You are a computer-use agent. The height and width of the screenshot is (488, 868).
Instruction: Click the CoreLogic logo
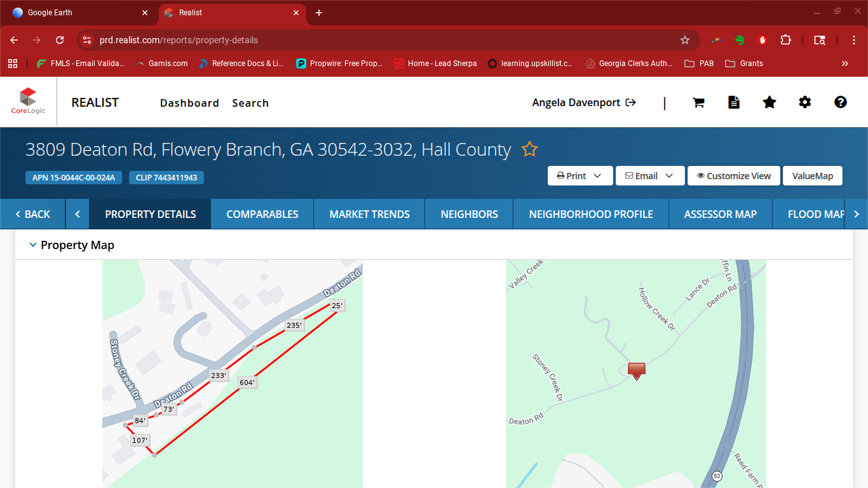[x=28, y=102]
